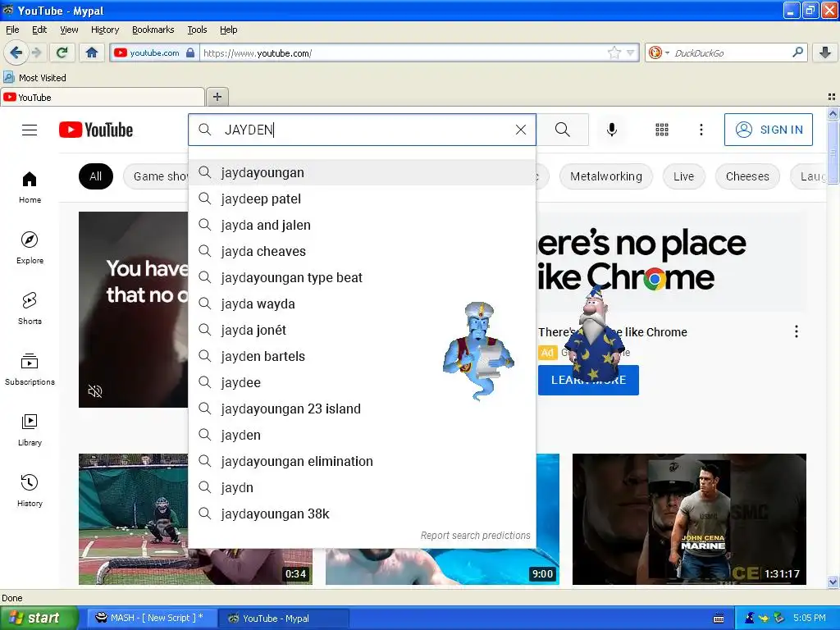
Task: Expand the URL history dropdown arrow
Action: pyautogui.click(x=631, y=52)
